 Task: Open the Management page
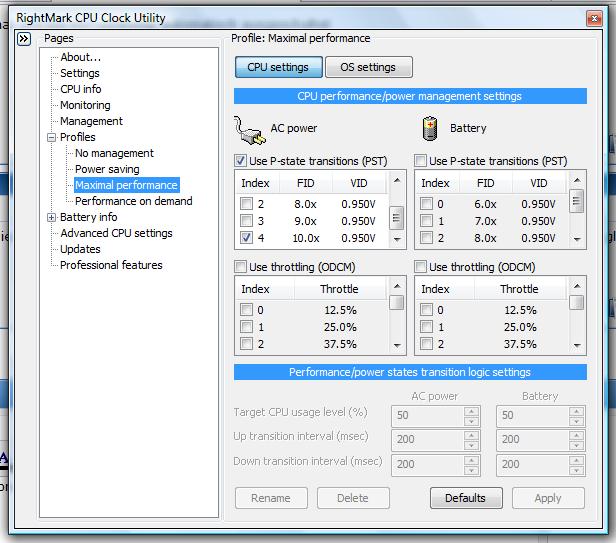point(92,121)
